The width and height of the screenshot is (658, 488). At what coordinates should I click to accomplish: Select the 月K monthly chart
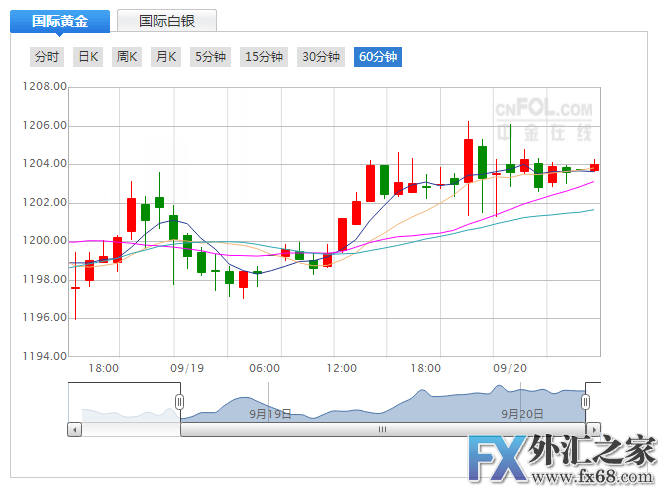tap(165, 57)
